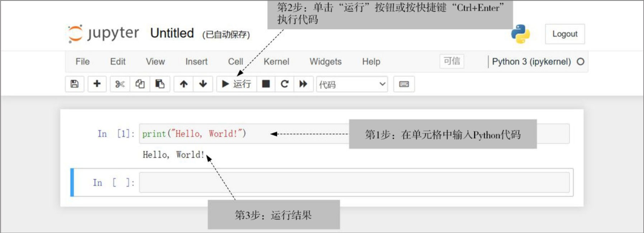
Task: Cut selected cells with the scissors icon
Action: coord(120,84)
